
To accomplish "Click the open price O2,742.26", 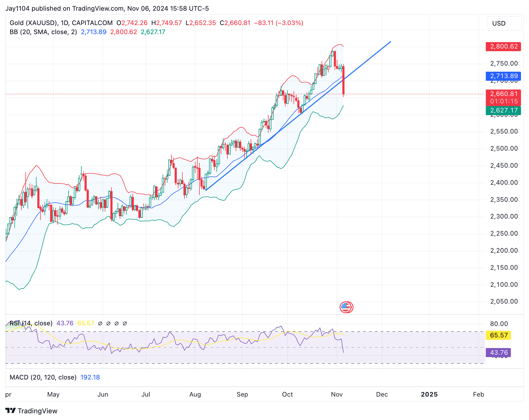I will 132,23.
